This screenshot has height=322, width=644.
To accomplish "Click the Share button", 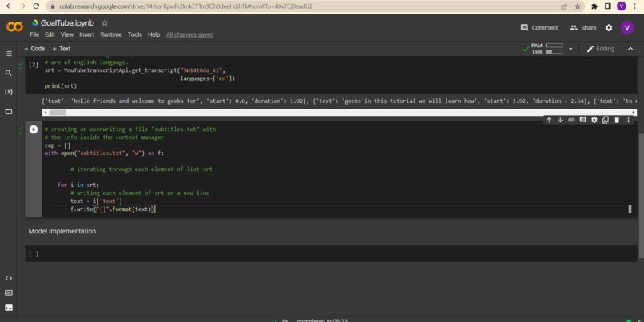I will tap(582, 27).
